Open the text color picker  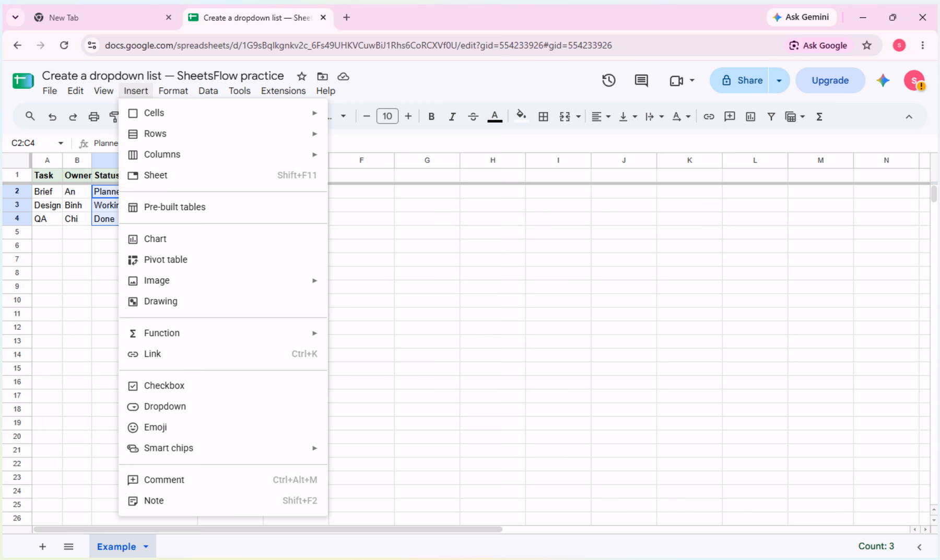click(x=495, y=117)
